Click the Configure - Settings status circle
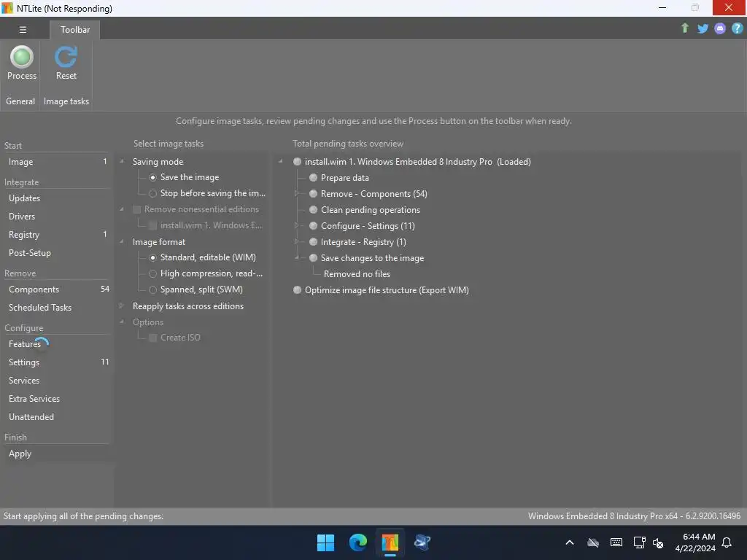 tap(313, 226)
